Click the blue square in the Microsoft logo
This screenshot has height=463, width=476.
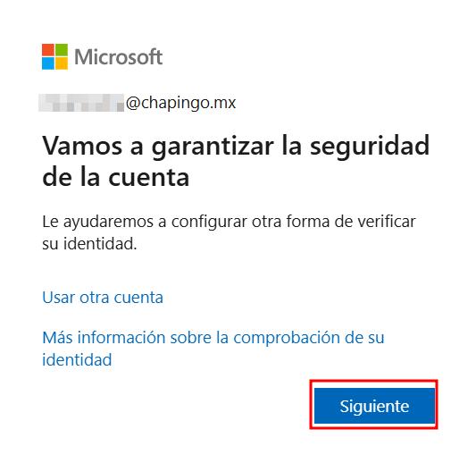(48, 63)
